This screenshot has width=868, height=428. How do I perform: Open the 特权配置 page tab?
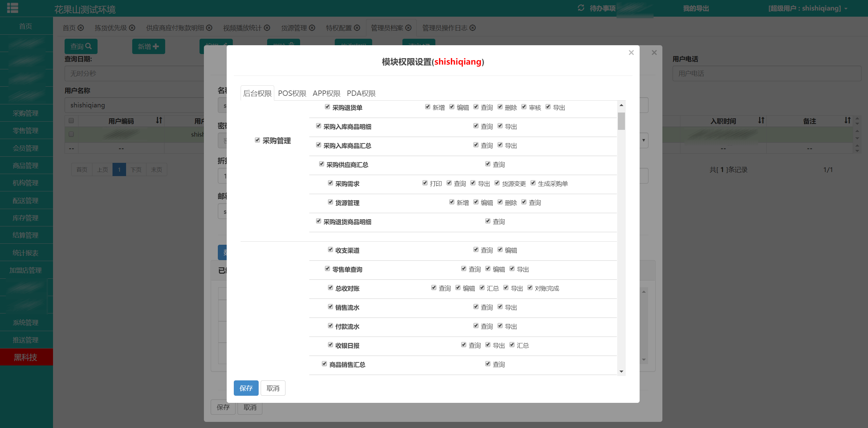339,28
